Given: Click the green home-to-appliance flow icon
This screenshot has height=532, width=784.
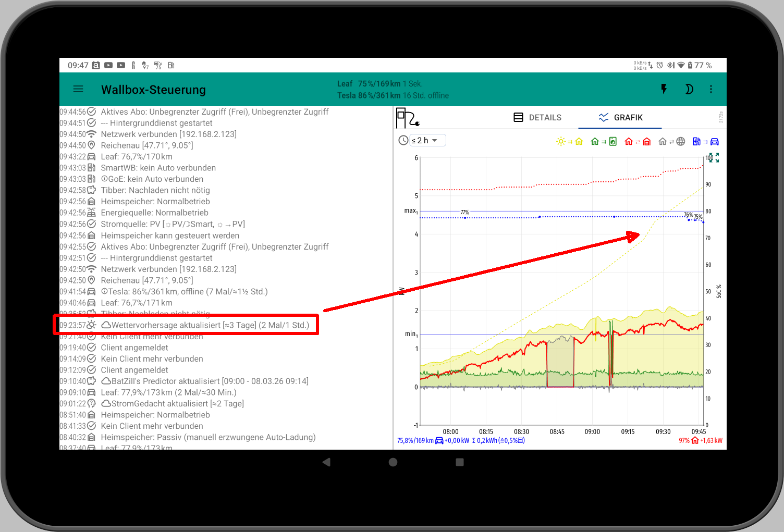Looking at the screenshot, I should [x=603, y=141].
